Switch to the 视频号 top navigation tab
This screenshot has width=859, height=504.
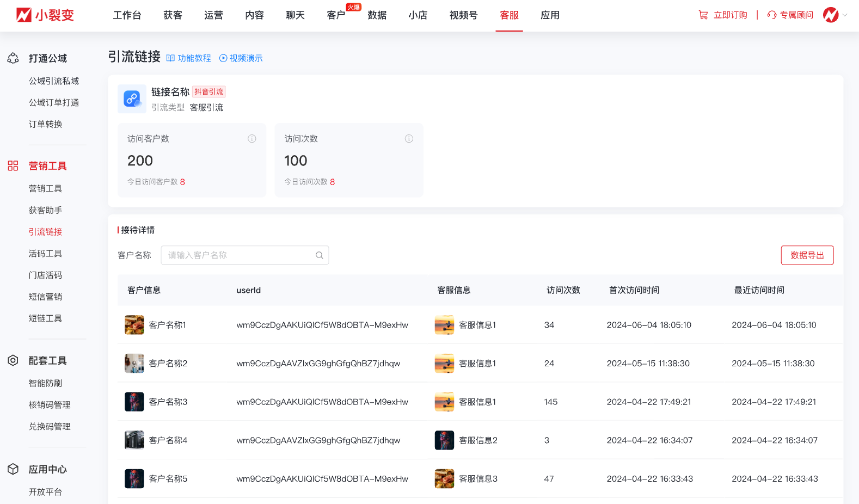click(463, 15)
